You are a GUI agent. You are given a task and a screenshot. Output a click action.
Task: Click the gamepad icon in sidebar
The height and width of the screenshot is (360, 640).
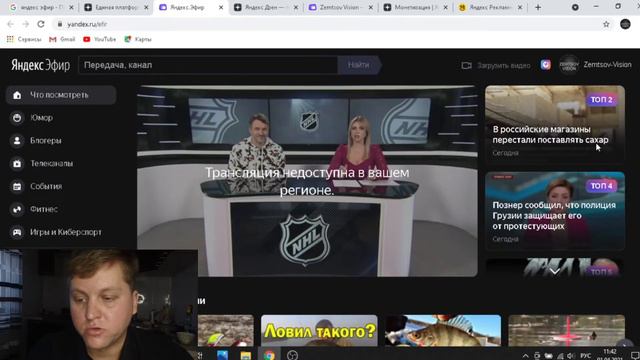pyautogui.click(x=17, y=232)
